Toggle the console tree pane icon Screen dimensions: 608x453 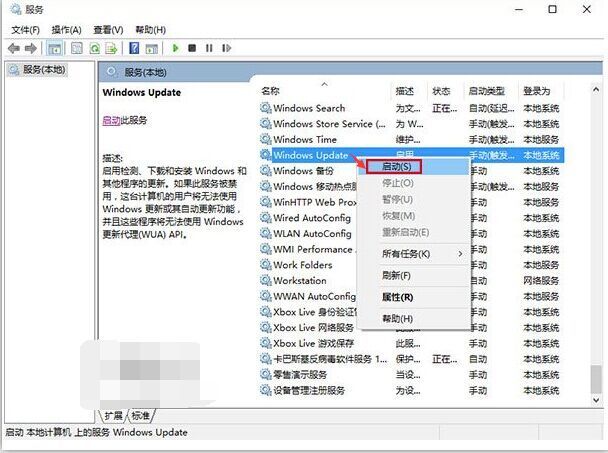pyautogui.click(x=54, y=48)
